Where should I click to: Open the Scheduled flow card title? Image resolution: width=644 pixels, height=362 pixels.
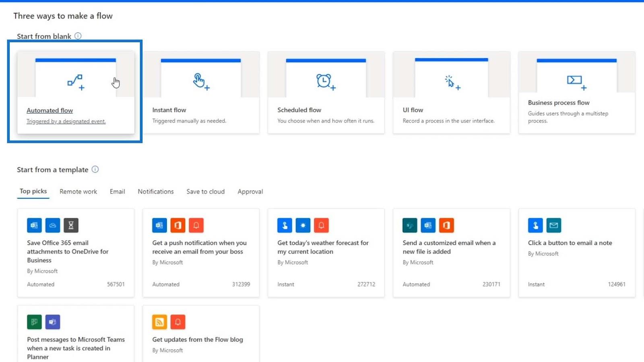[299, 110]
